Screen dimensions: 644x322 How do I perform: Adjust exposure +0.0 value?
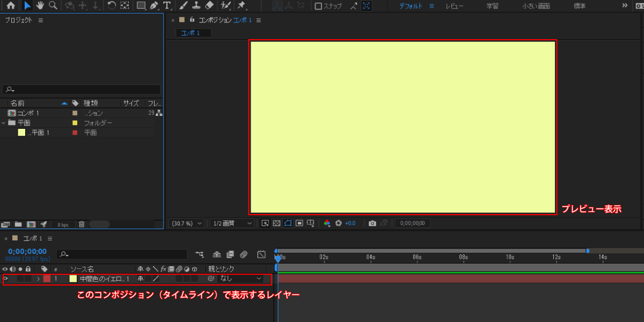(350, 223)
